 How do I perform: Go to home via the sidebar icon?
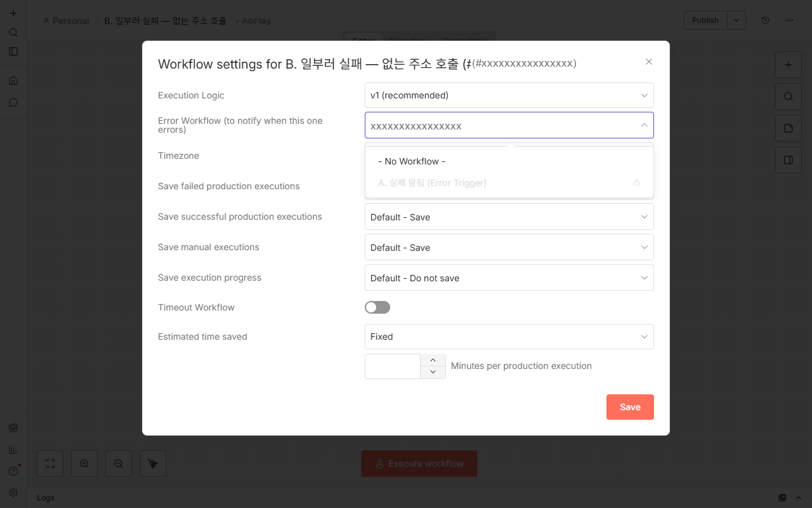click(x=13, y=81)
